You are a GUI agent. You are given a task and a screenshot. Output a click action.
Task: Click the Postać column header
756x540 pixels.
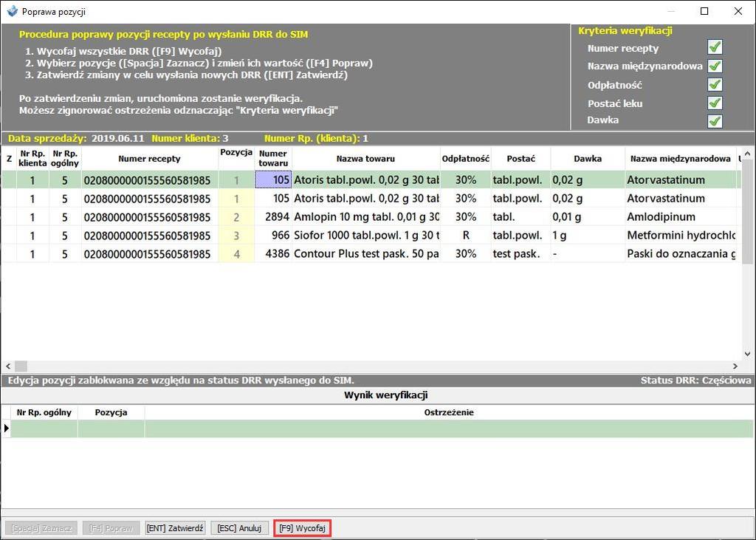[520, 159]
